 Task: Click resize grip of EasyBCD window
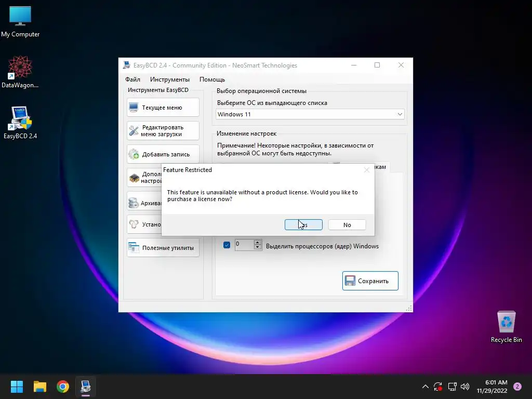pyautogui.click(x=409, y=308)
